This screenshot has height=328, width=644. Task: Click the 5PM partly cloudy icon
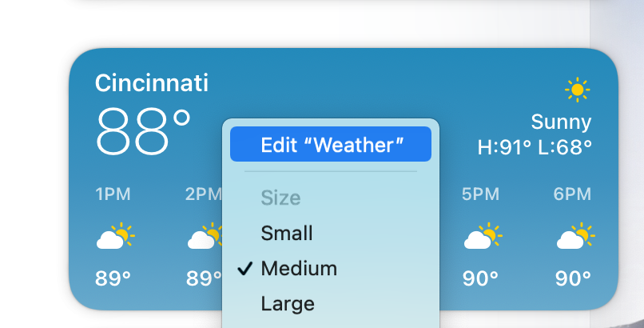pos(480,237)
